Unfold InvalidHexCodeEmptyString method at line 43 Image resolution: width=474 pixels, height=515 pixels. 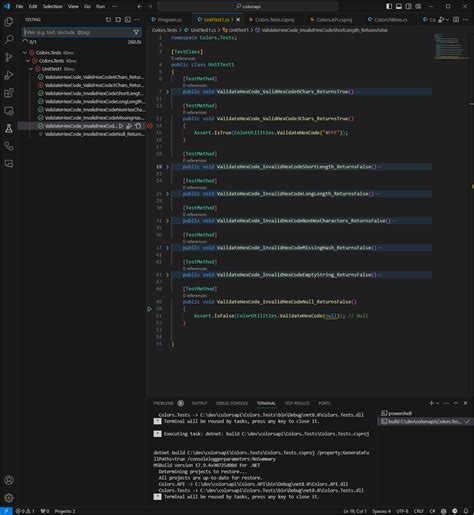pyautogui.click(x=167, y=275)
